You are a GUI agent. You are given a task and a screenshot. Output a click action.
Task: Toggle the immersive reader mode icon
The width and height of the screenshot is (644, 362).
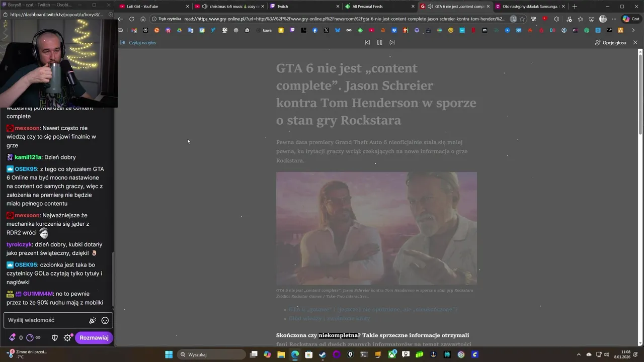pyautogui.click(x=513, y=19)
